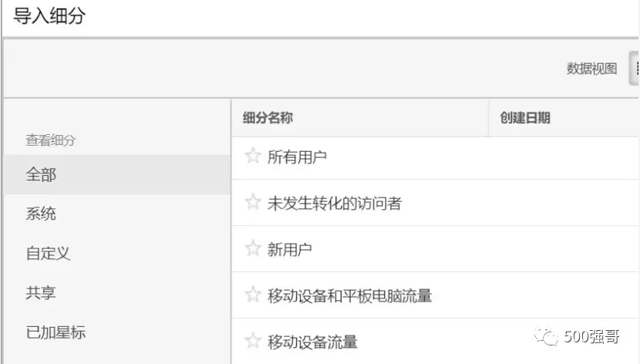Star the 移动设备和平板电脑流量 segment

tap(253, 295)
